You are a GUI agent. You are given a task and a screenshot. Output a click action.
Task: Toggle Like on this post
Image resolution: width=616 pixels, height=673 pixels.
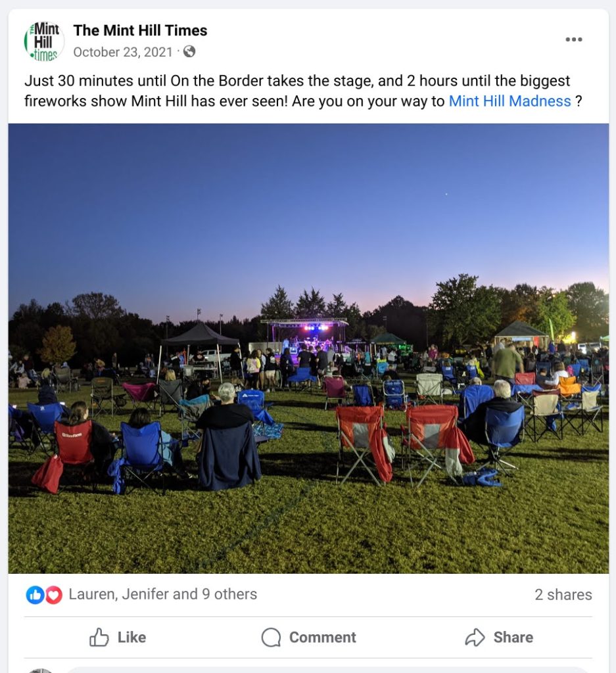(117, 638)
